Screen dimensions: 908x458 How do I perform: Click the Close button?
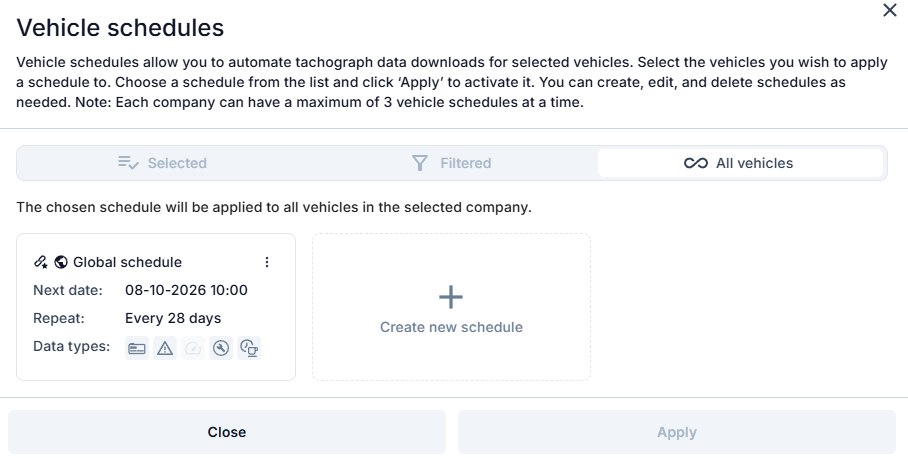227,432
